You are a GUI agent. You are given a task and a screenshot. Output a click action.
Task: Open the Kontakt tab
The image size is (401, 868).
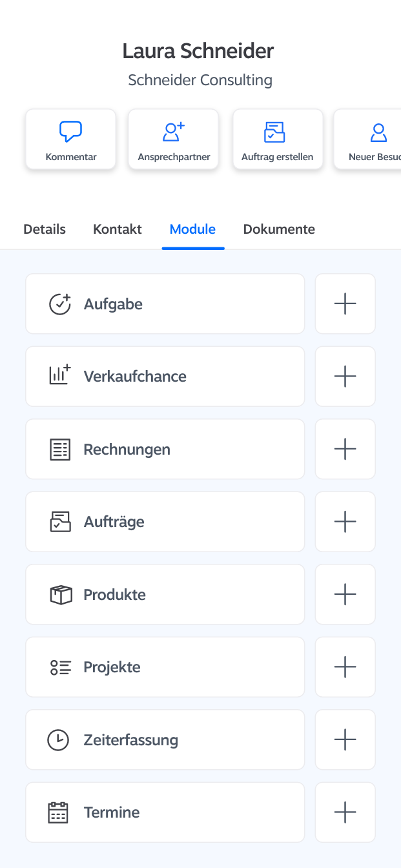(x=118, y=229)
